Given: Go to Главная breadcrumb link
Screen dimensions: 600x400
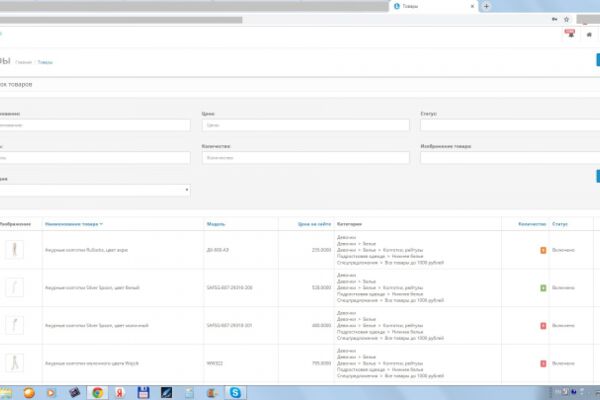Looking at the screenshot, I should coord(23,62).
